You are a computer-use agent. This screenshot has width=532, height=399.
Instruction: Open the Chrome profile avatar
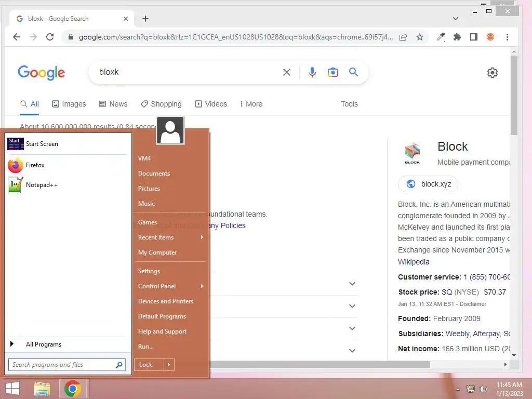490,37
